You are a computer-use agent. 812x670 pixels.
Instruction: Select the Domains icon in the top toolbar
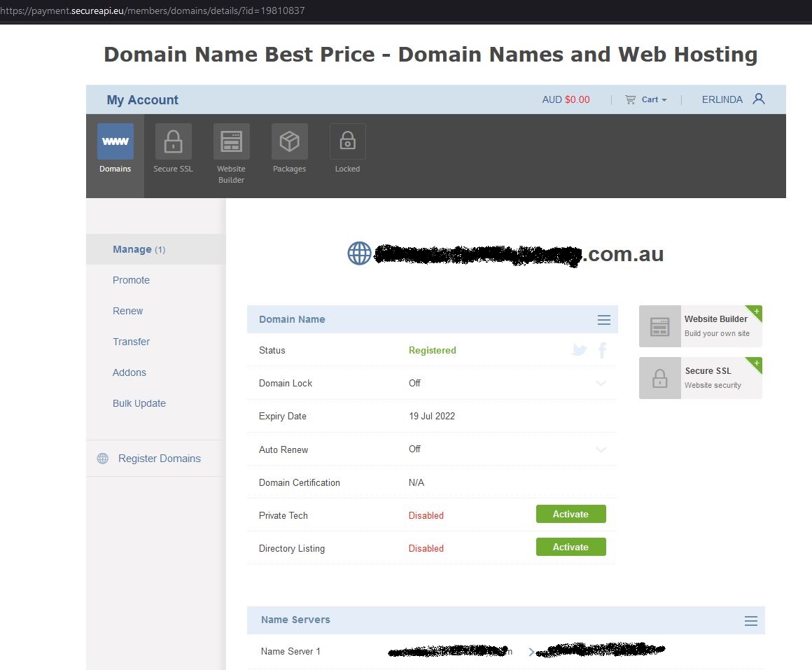point(115,141)
